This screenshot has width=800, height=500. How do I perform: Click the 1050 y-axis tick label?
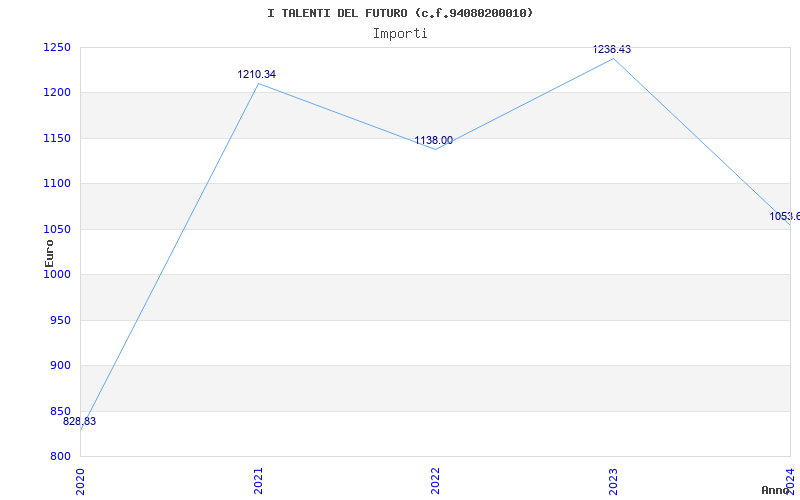[57, 230]
